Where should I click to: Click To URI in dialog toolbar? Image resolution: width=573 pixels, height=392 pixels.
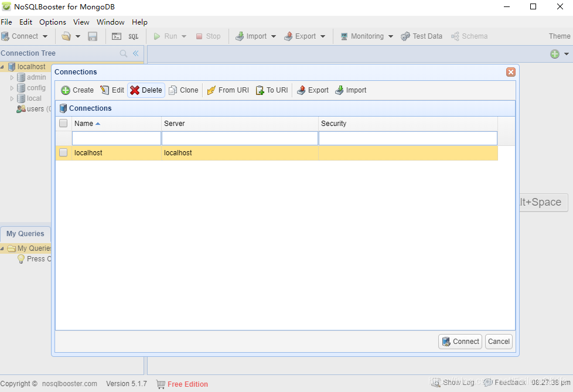click(x=272, y=90)
